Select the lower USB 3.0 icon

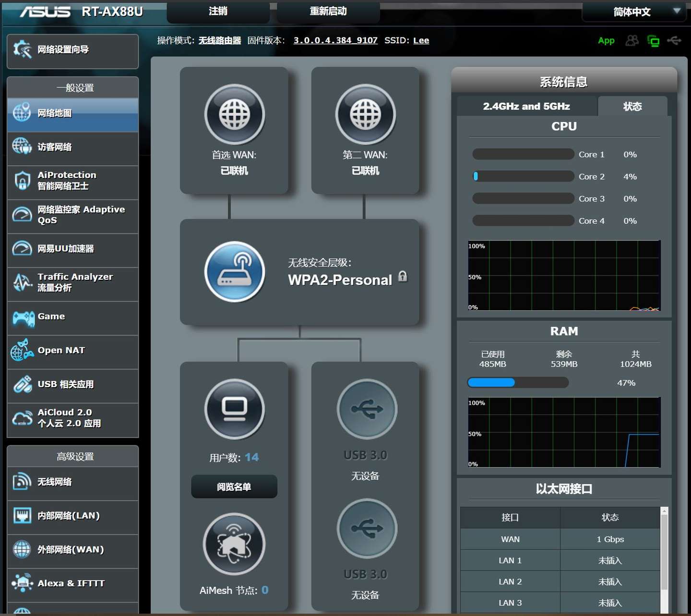tap(367, 528)
